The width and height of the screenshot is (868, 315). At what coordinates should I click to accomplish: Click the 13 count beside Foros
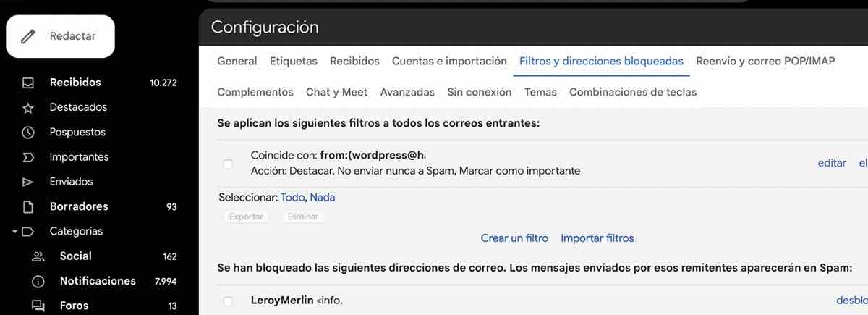click(x=173, y=306)
